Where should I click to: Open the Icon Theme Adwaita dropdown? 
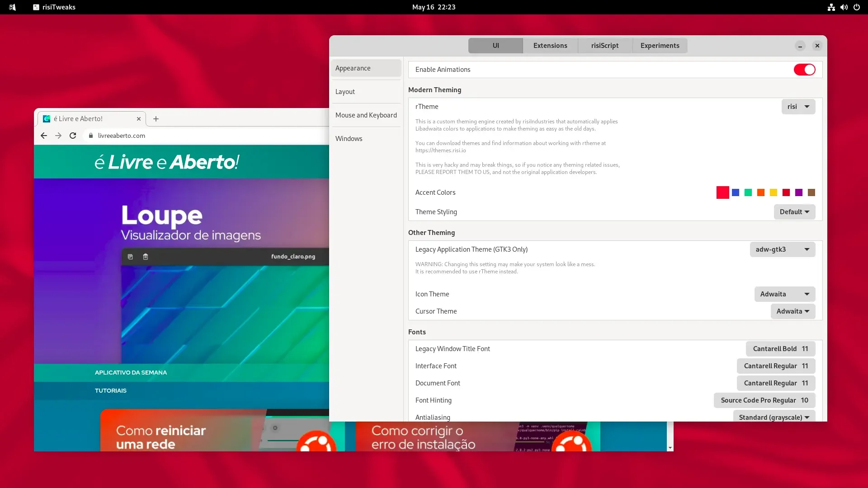tap(785, 294)
